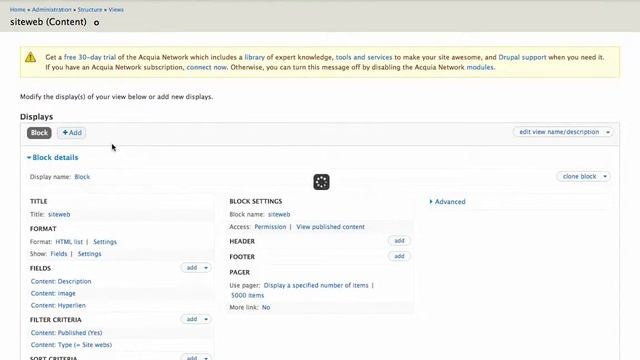640x360 pixels.
Task: Add a field with FIELDS add button
Action: point(191,268)
